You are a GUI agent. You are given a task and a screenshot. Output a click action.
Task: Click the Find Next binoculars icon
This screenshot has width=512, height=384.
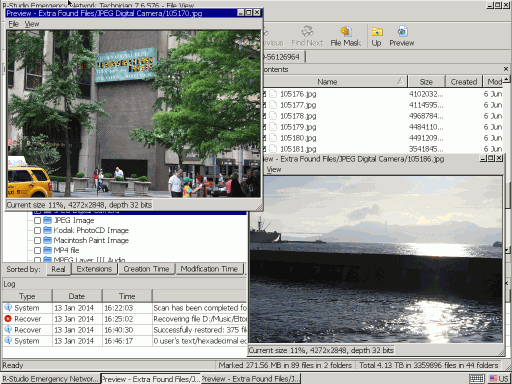tap(307, 31)
